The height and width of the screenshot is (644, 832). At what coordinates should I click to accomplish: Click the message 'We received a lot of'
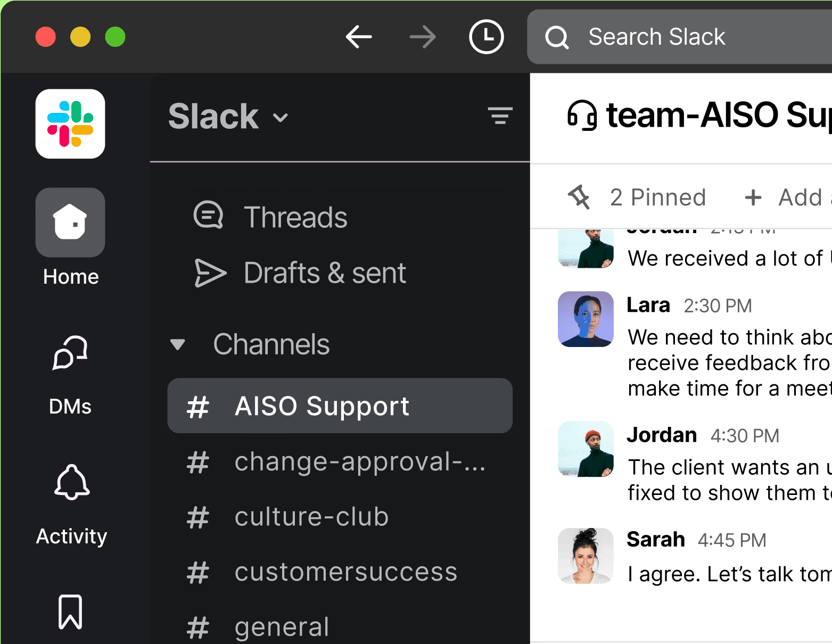[729, 258]
